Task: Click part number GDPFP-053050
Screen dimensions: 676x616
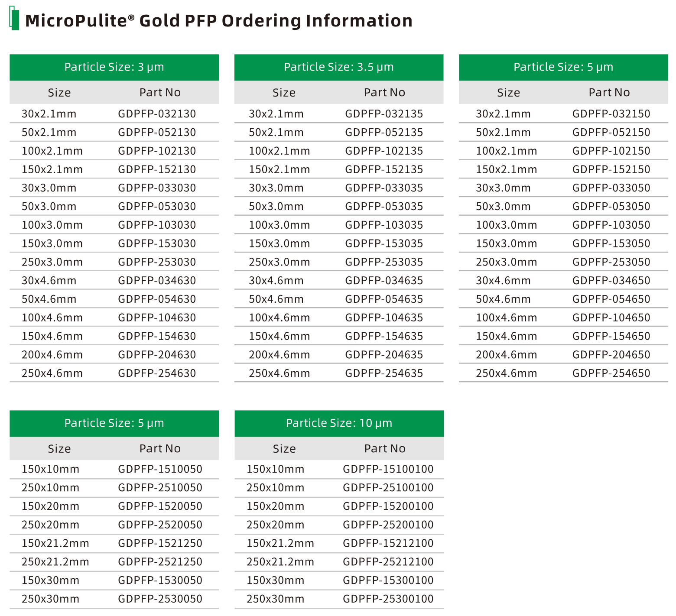Action: (611, 207)
